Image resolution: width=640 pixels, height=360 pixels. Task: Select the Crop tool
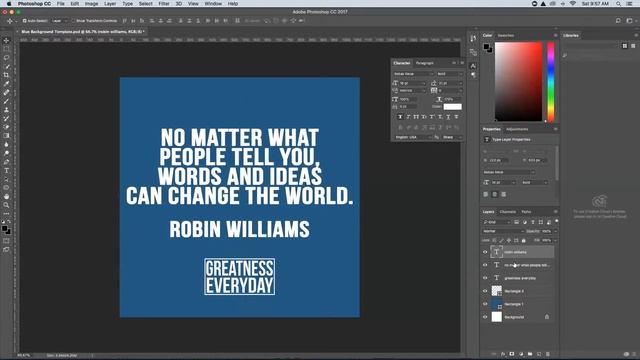[6, 75]
